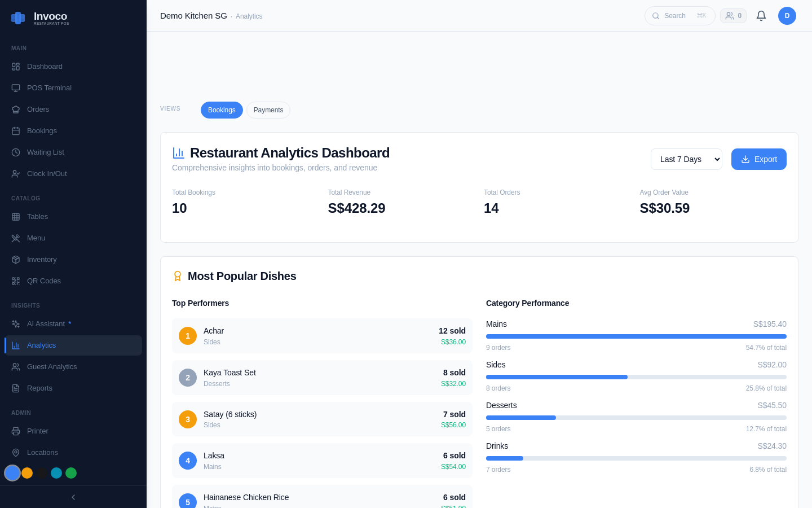Switch to the Payments view
812x508 pixels.
click(268, 110)
